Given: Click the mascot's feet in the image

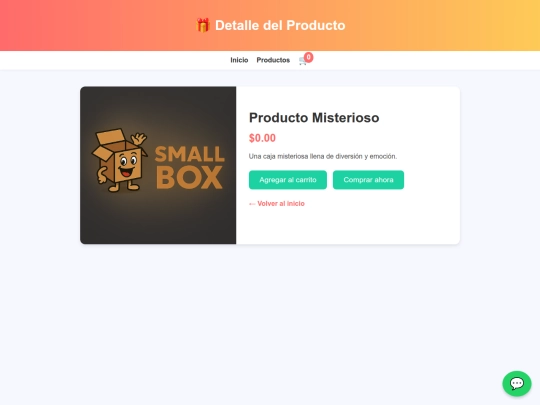Looking at the screenshot, I should point(124,186).
